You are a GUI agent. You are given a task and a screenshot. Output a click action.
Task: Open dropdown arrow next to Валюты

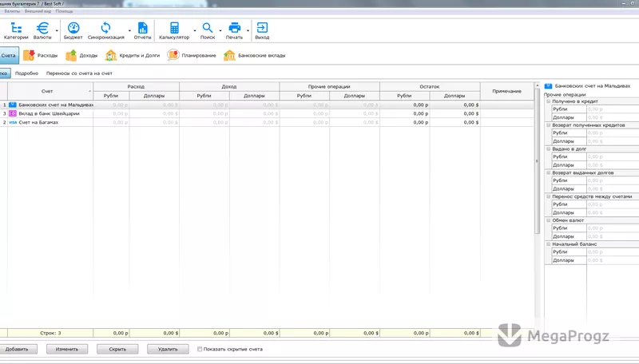[x=57, y=31]
